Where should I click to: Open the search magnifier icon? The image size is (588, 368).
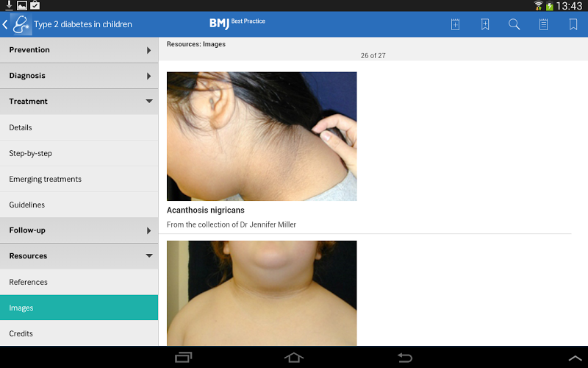514,24
